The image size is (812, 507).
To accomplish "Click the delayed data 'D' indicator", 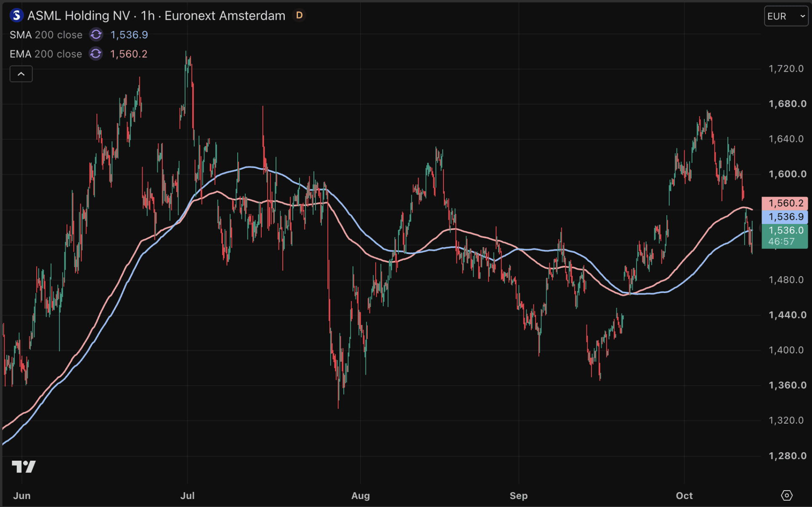I will tap(299, 16).
